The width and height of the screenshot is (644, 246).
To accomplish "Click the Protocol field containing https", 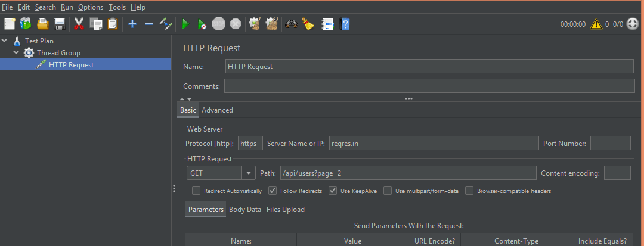I will (250, 144).
